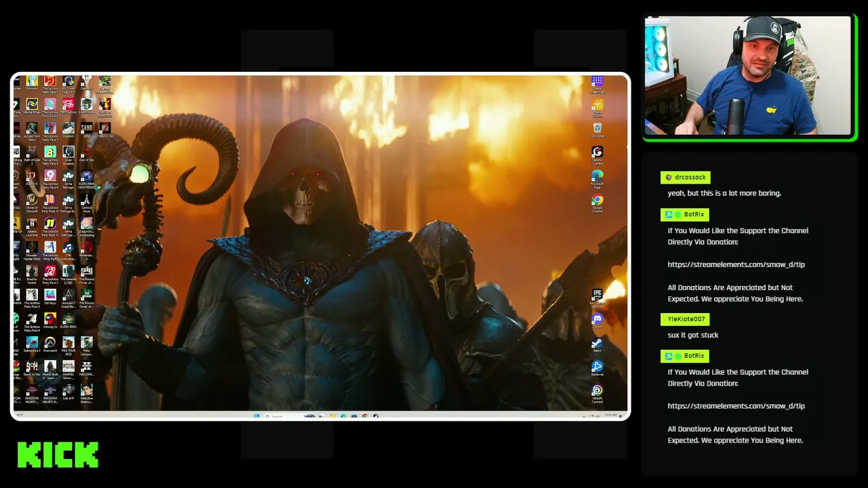Launch Escape from Tarkov from the desktop
868x488 pixels.
coord(32,130)
